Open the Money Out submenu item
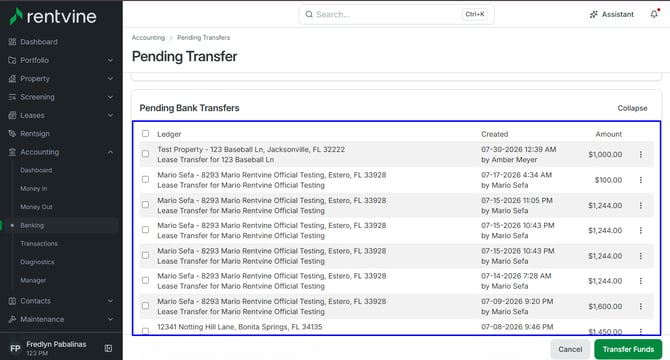 point(36,207)
